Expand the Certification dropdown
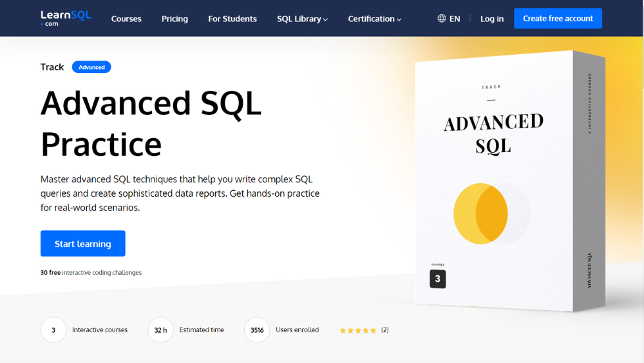This screenshot has width=644, height=363. pos(375,19)
